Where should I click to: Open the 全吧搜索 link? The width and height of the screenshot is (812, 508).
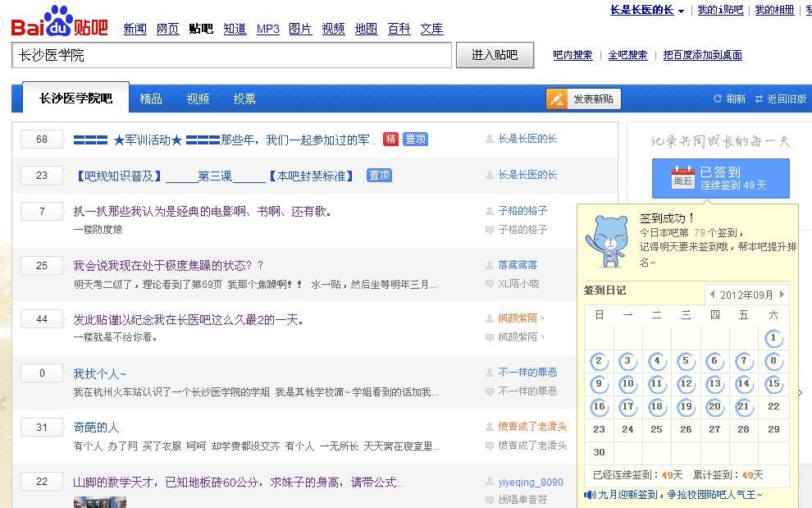(627, 55)
